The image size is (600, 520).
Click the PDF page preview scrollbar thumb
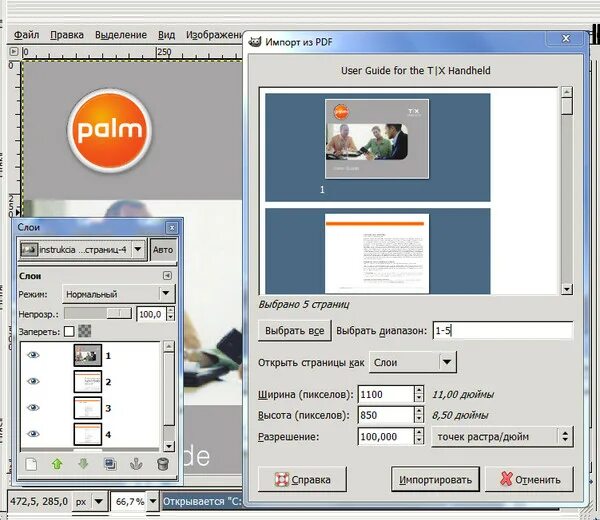click(x=567, y=106)
